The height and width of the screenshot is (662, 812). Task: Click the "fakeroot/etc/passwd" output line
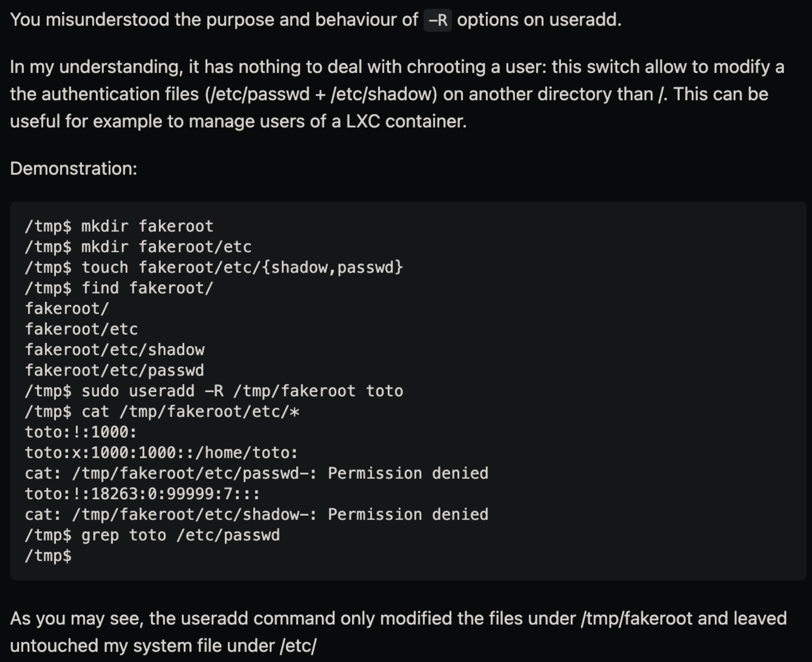pos(115,371)
